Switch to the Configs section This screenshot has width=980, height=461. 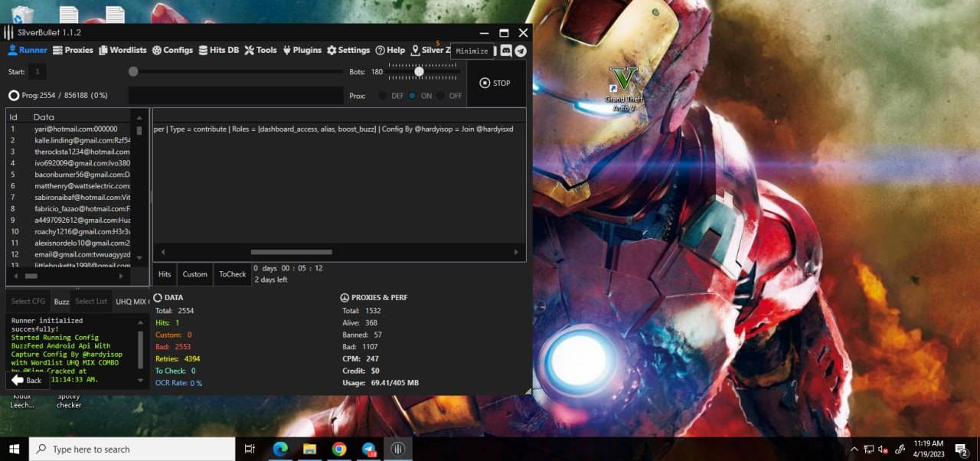click(x=172, y=51)
